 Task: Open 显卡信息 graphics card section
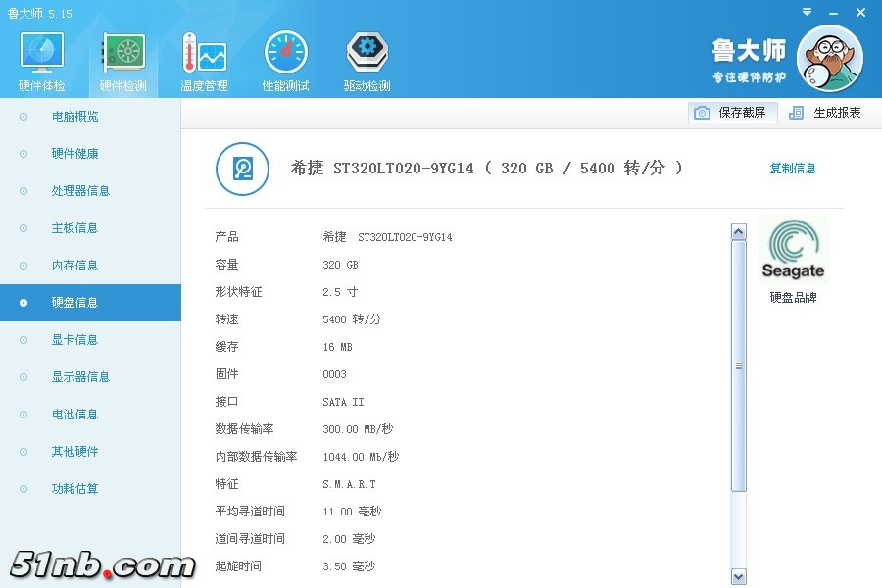74,340
